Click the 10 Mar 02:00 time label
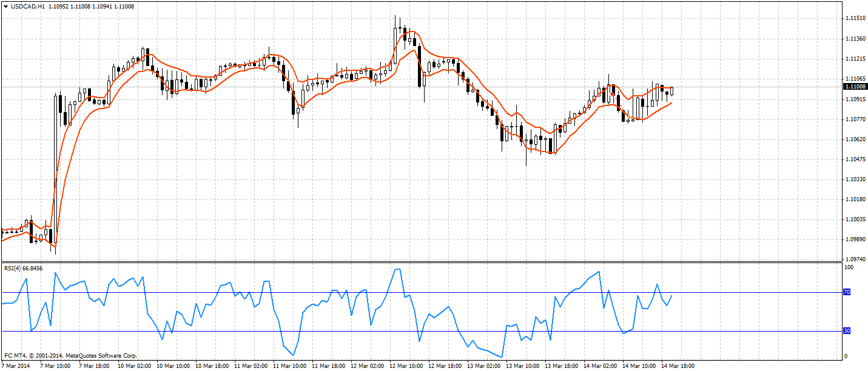Screen dimensions: 868x371 point(135,366)
